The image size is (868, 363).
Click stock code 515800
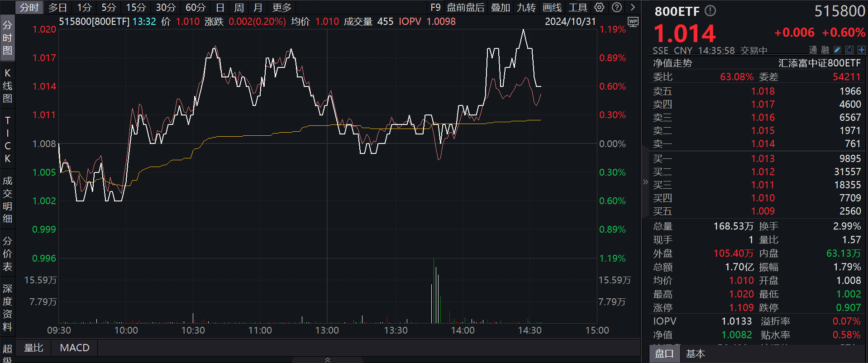840,11
